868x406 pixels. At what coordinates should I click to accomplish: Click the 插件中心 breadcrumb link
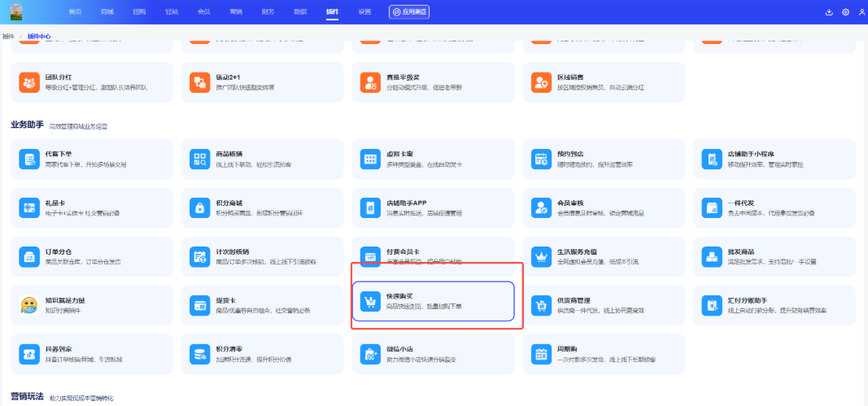(39, 37)
